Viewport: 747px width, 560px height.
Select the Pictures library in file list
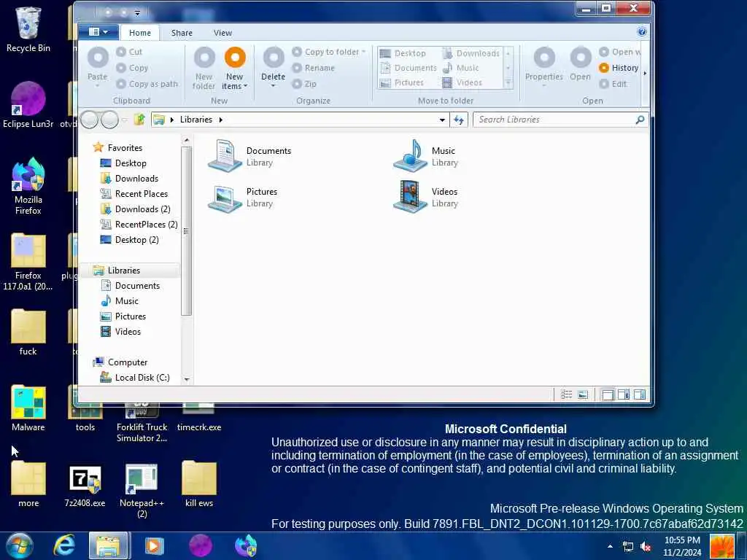[x=243, y=197]
